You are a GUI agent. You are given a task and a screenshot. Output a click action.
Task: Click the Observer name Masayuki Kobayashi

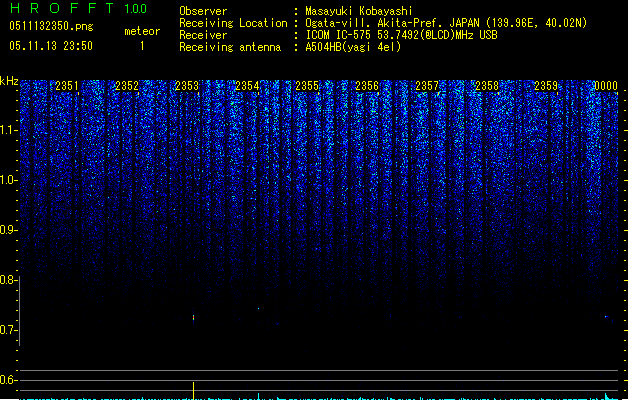point(359,11)
